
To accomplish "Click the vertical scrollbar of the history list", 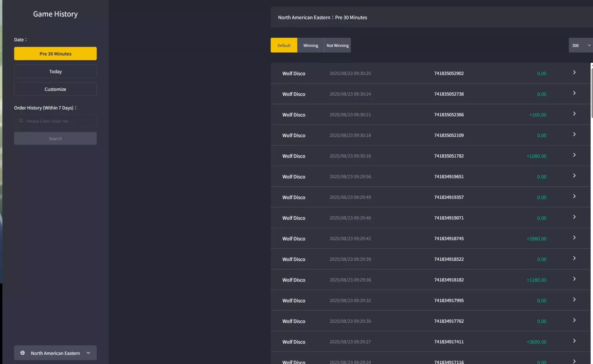I will [x=592, y=93].
